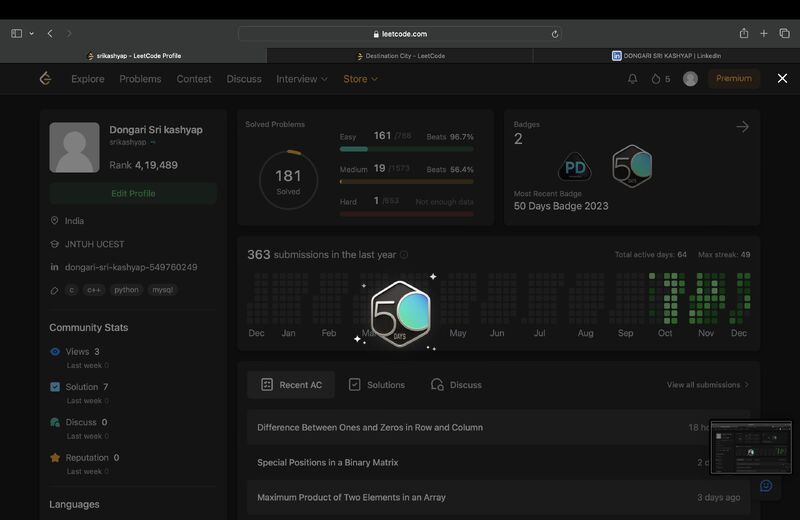Click the Discuss community stat icon
This screenshot has height=520, width=800.
55,422
